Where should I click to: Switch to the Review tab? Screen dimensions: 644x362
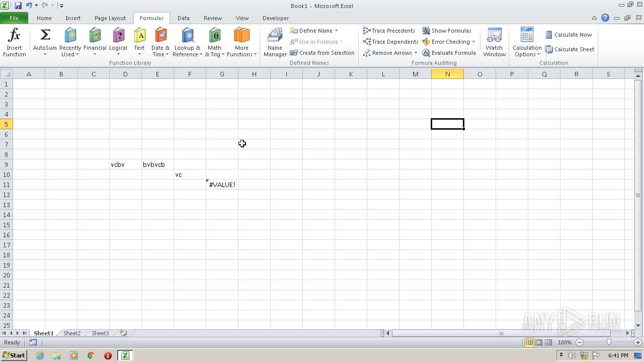(213, 18)
